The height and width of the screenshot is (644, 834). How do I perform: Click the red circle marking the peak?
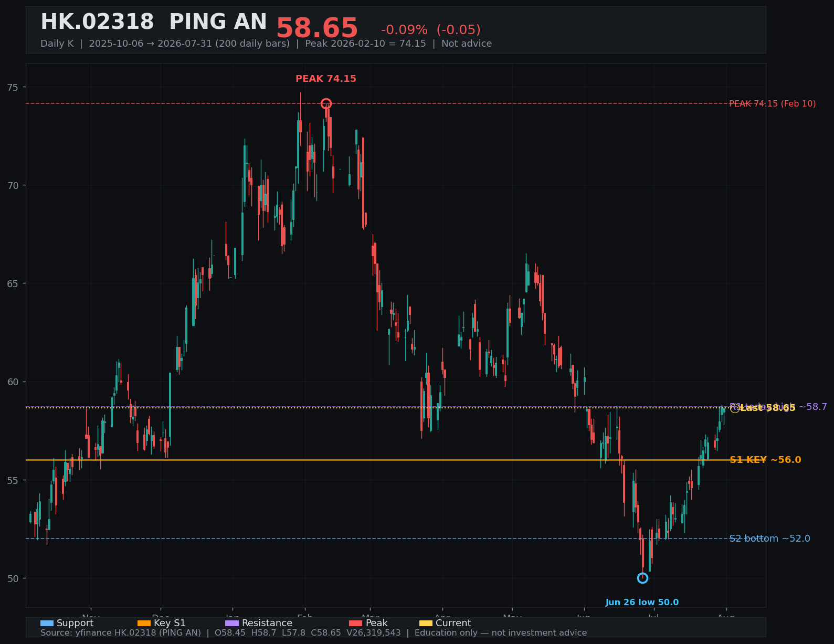326,103
